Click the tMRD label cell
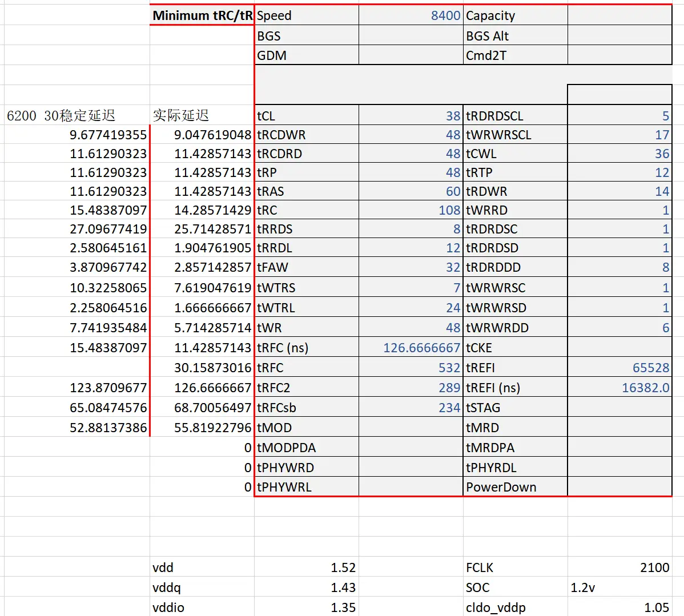 point(515,427)
